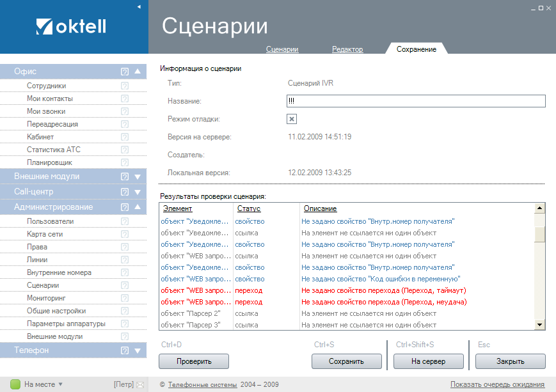This screenshot has height=392, width=556.
Task: Click help icon in Call-центр header
Action: coord(125,192)
